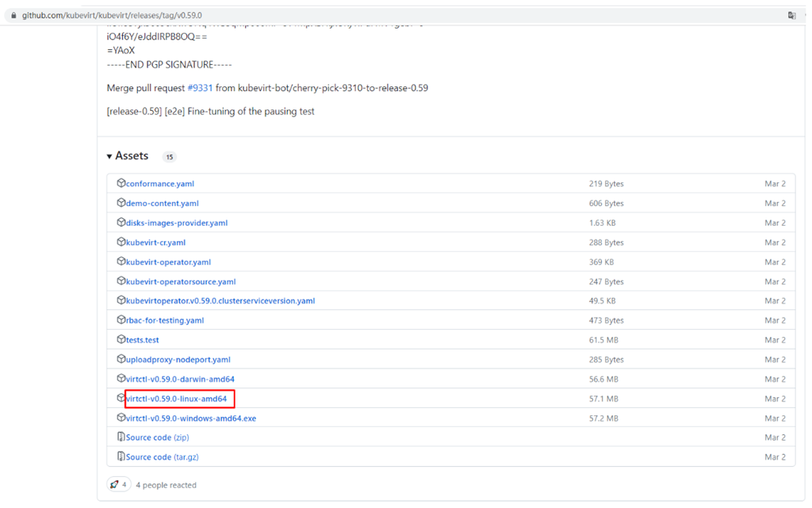Click the browser address bar URL

click(112, 16)
